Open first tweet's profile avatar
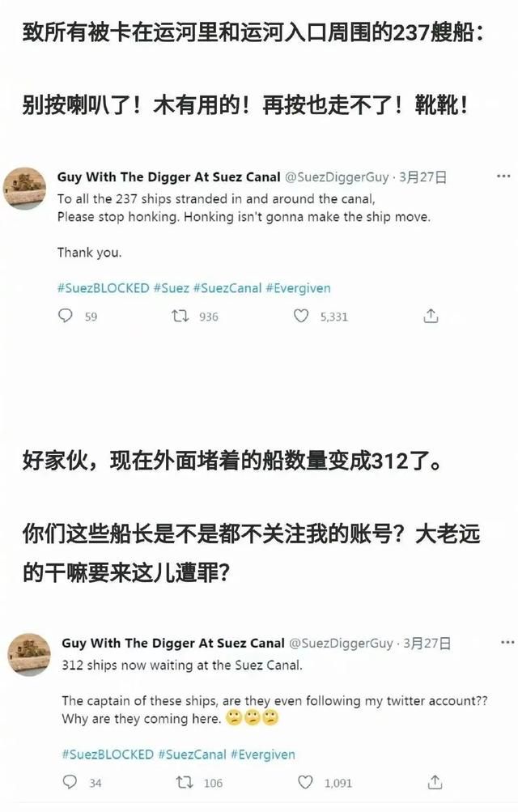 25,189
